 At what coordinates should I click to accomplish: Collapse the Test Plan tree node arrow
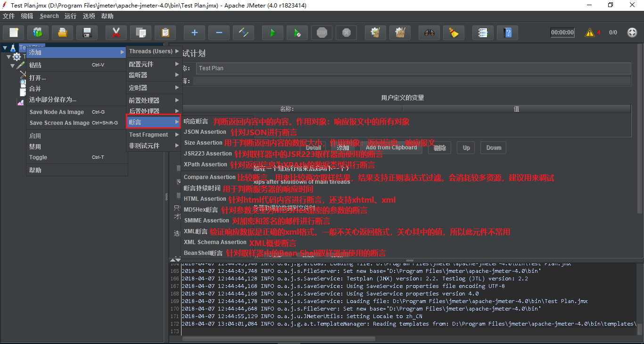pos(4,48)
